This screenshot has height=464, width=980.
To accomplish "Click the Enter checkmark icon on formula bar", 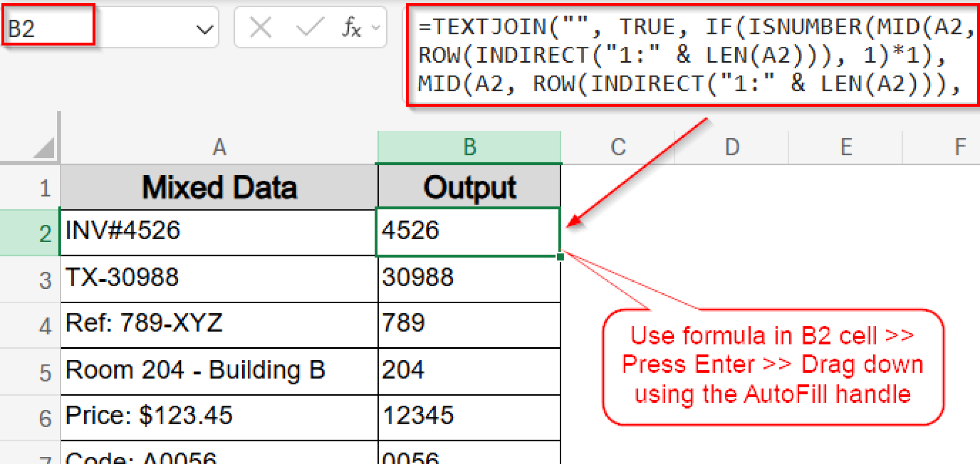I will click(x=310, y=27).
